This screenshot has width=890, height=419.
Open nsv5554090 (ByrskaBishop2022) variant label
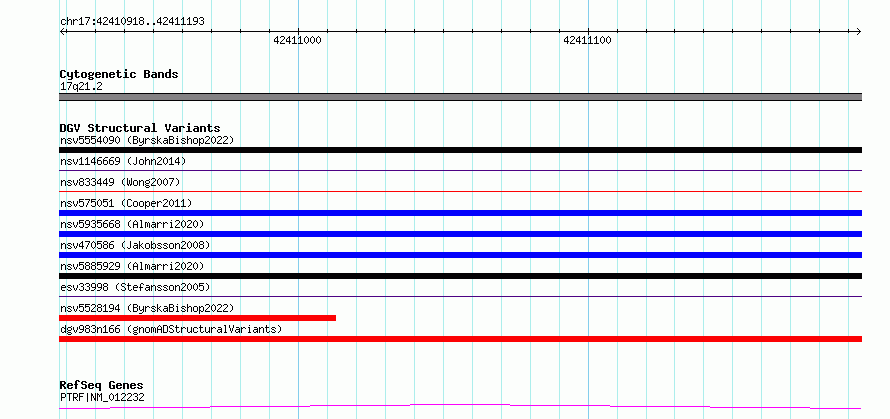click(x=147, y=140)
